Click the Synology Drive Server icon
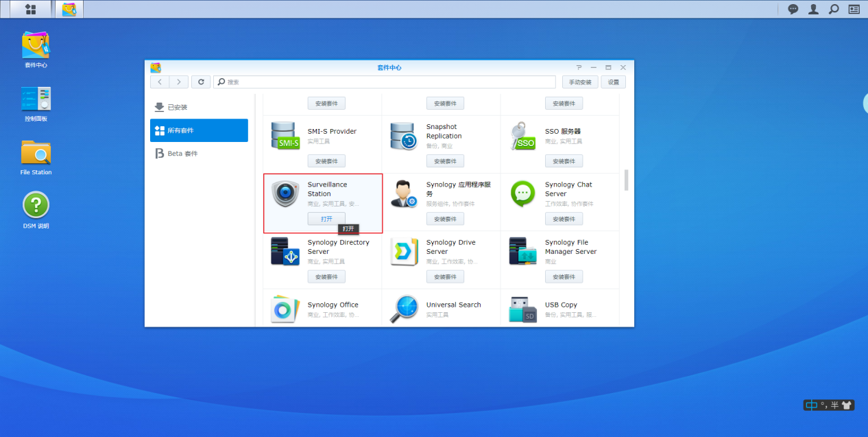This screenshot has height=437, width=868. 404,252
